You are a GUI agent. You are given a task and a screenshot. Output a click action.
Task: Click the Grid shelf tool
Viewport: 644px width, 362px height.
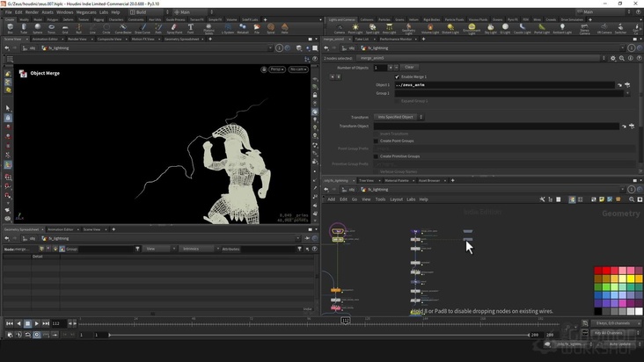pyautogui.click(x=65, y=28)
